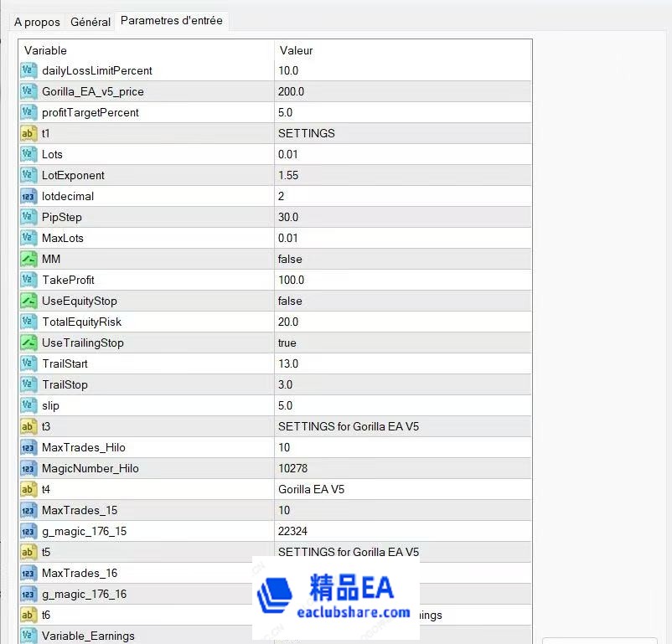Switch to the Général tab
672x644 pixels.
pyautogui.click(x=90, y=22)
